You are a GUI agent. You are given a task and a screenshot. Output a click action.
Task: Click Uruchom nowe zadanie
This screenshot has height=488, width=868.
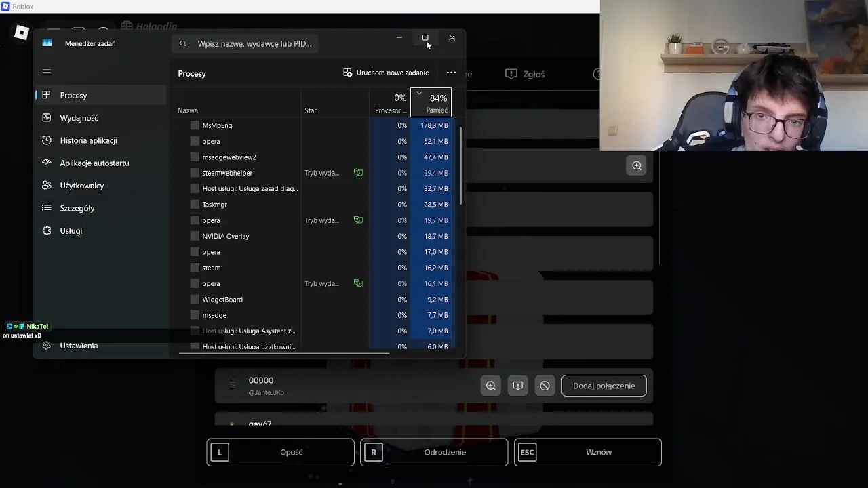(386, 73)
